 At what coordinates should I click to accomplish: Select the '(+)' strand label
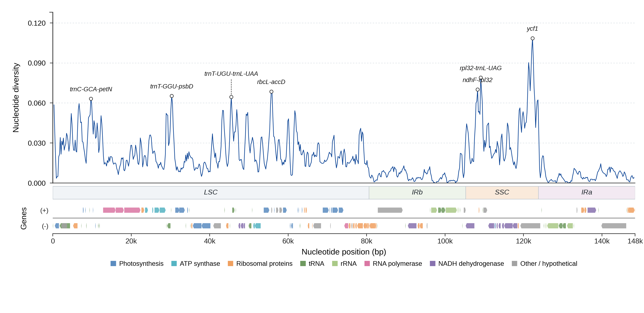click(44, 211)
